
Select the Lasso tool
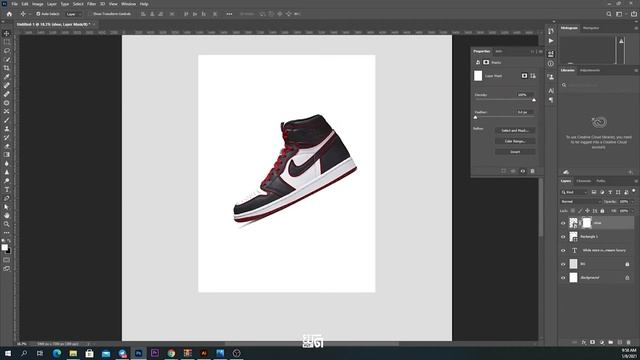click(x=7, y=51)
